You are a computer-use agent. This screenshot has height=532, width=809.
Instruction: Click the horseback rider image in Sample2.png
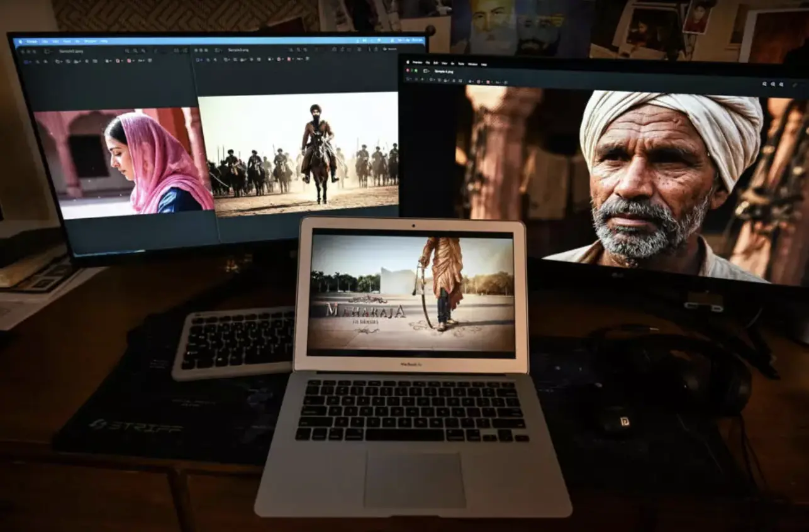click(x=298, y=154)
